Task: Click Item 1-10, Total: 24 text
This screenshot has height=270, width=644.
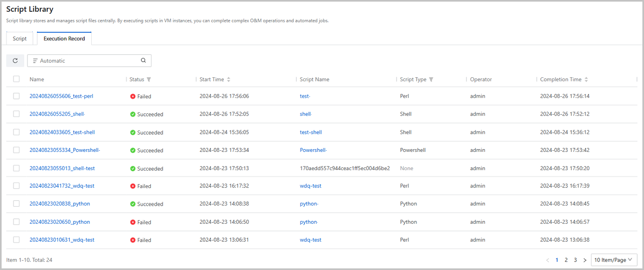Action: tap(30, 260)
